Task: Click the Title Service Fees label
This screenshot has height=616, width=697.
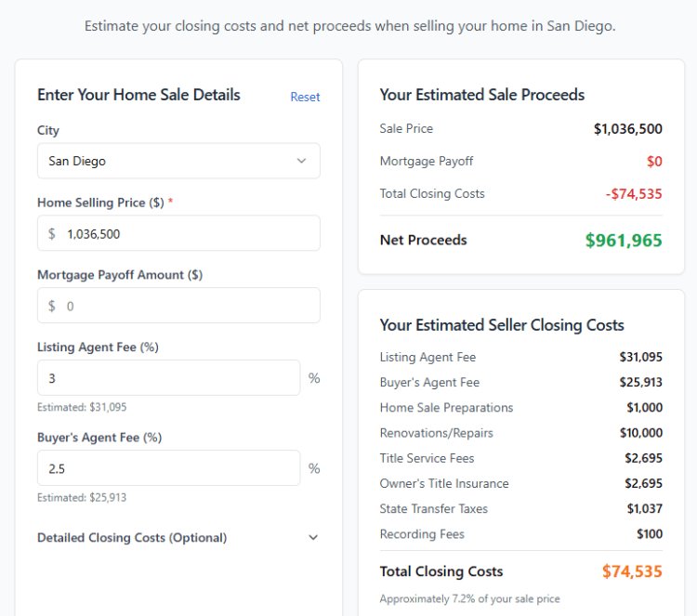Action: coord(427,458)
